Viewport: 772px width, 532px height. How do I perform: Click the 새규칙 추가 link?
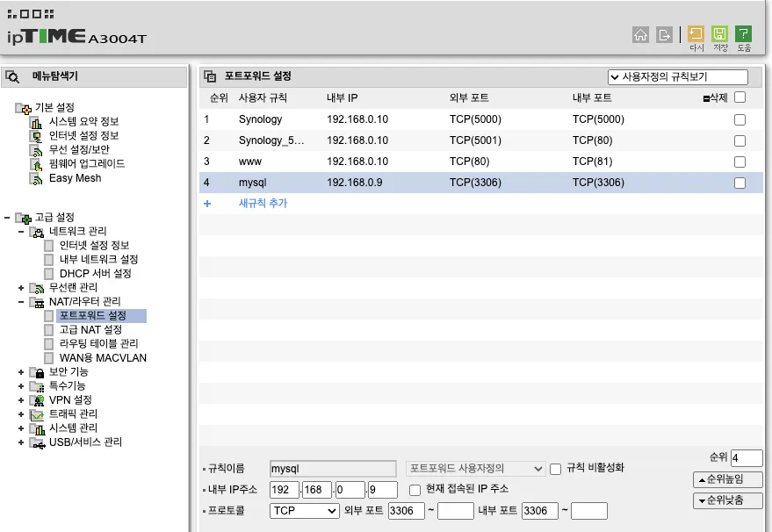(x=263, y=203)
